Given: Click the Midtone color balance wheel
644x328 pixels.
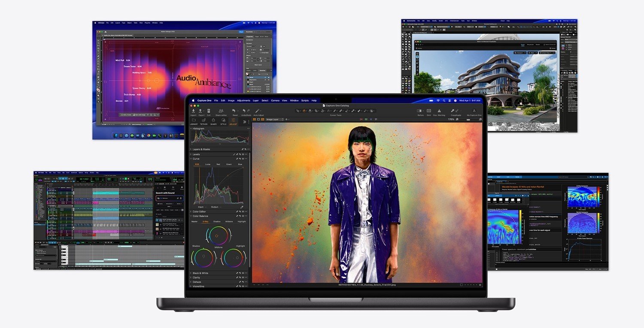Looking at the screenshot, I should (x=218, y=236).
